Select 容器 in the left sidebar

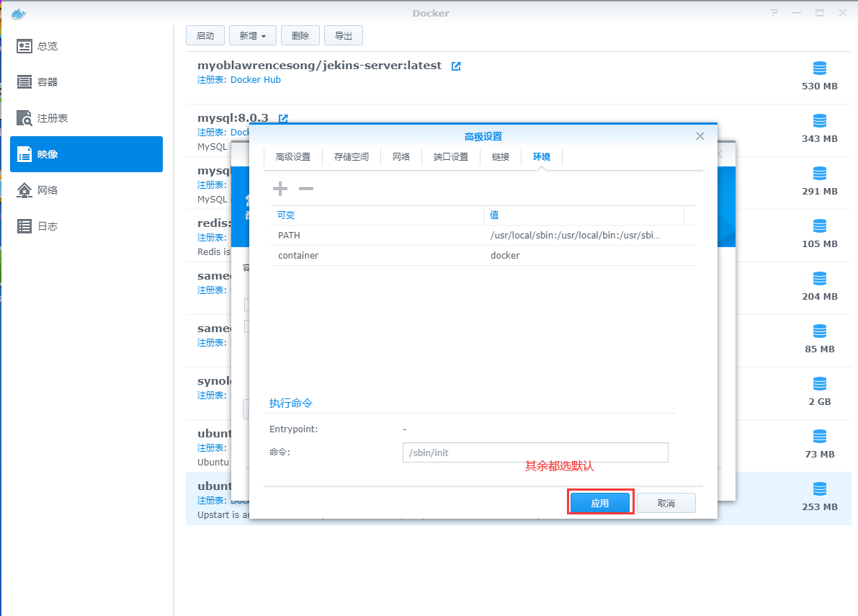pos(48,82)
